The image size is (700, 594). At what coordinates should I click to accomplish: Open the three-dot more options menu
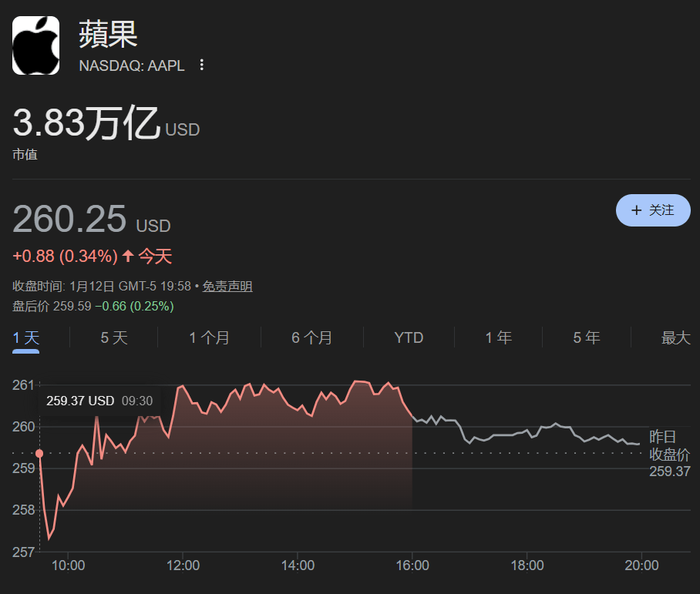pyautogui.click(x=202, y=65)
